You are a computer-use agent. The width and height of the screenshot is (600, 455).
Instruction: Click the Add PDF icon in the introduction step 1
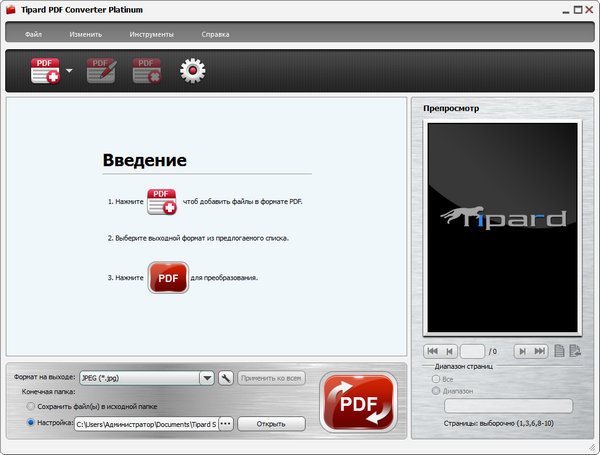pyautogui.click(x=161, y=202)
